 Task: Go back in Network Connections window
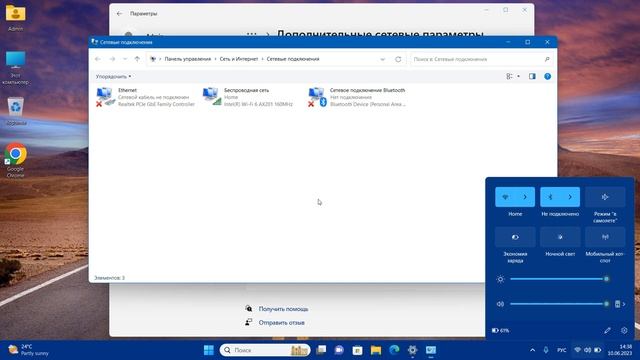[98, 59]
